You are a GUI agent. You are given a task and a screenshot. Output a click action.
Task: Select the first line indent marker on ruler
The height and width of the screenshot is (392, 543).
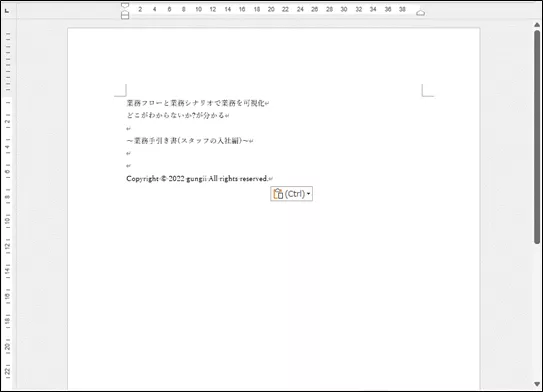click(x=125, y=6)
